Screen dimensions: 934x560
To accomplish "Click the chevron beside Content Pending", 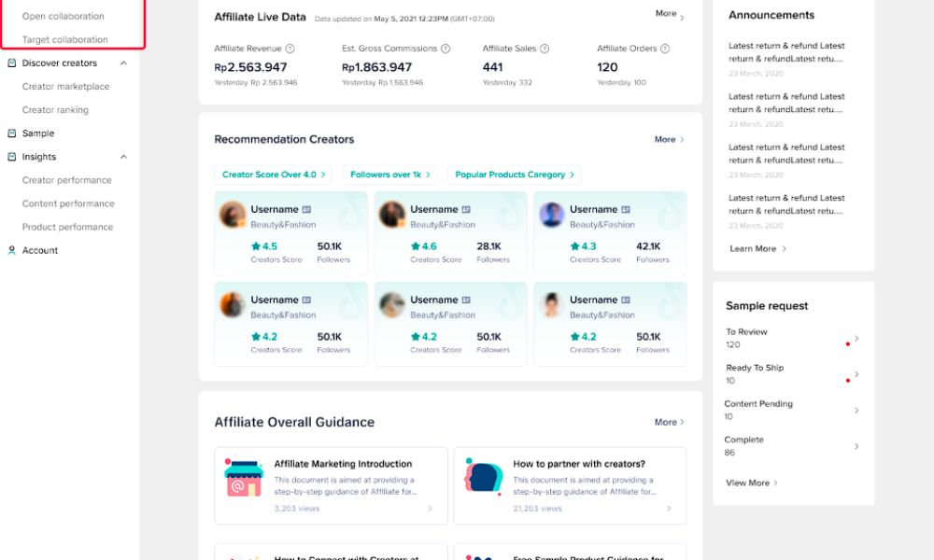I will point(856,410).
